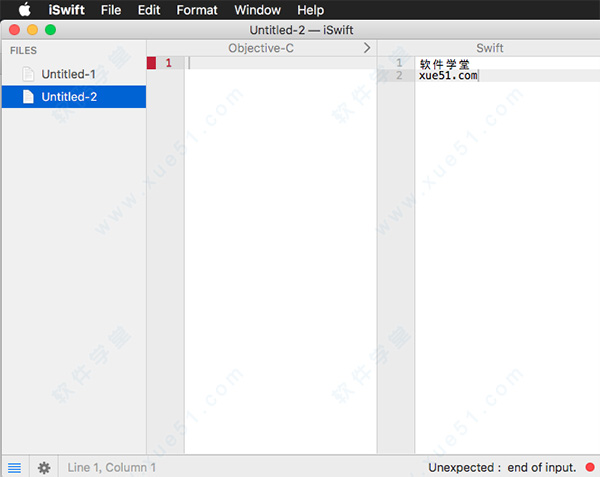Click the red error marker beside line 1
Viewport: 600px width, 477px height.
[x=152, y=63]
